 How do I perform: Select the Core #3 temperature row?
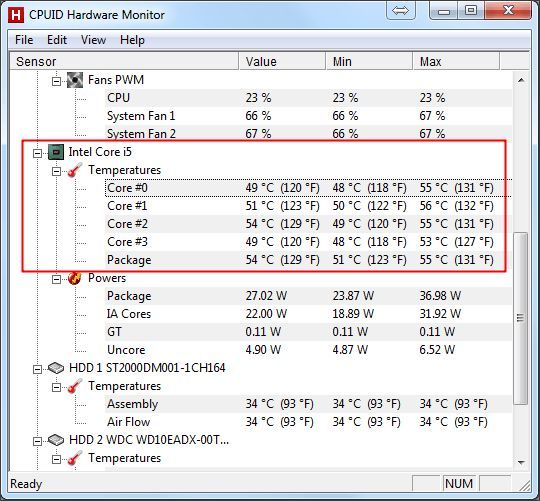309,242
